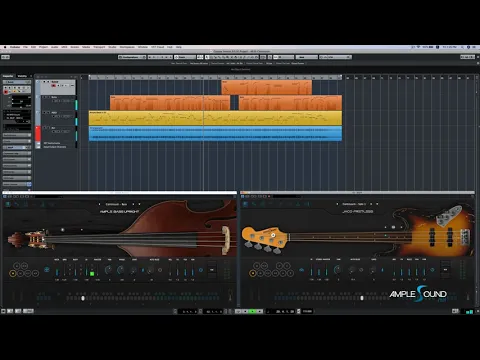Select next preset in Jaco Fretless
The width and height of the screenshot is (480, 360).
click(371, 204)
